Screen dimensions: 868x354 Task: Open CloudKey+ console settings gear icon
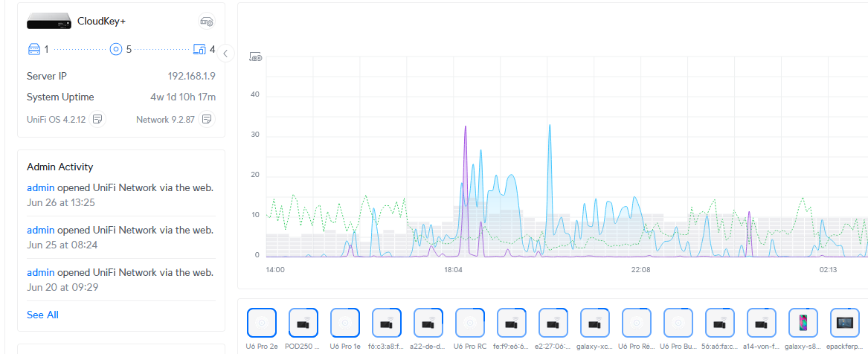click(207, 22)
